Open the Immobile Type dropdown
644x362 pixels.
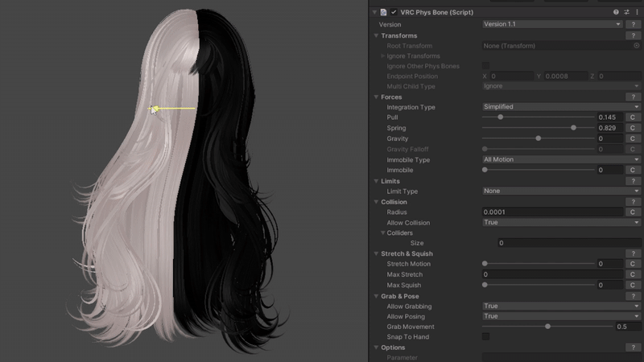(x=560, y=159)
